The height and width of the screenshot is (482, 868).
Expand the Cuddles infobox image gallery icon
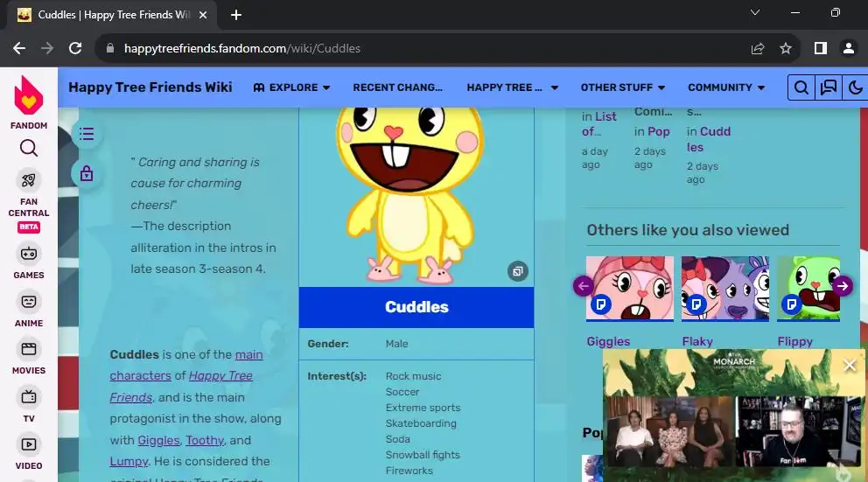coord(518,271)
